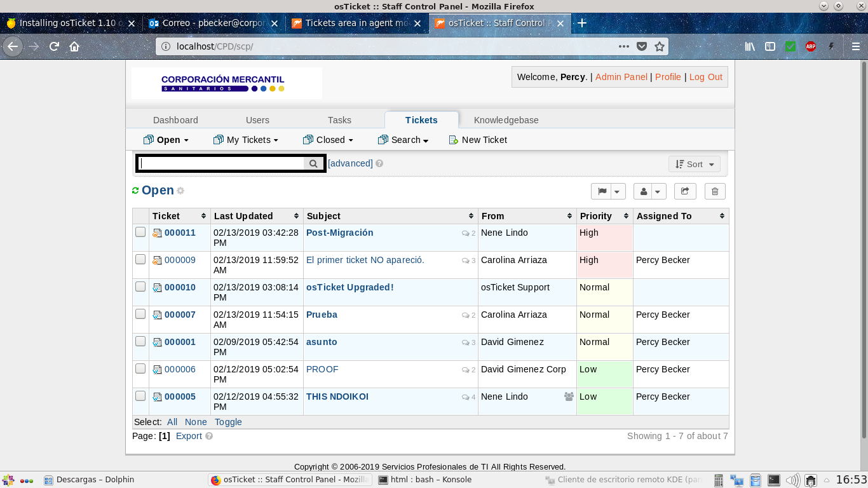This screenshot has width=868, height=488.
Task: Click the advanced search help icon
Action: [379, 163]
